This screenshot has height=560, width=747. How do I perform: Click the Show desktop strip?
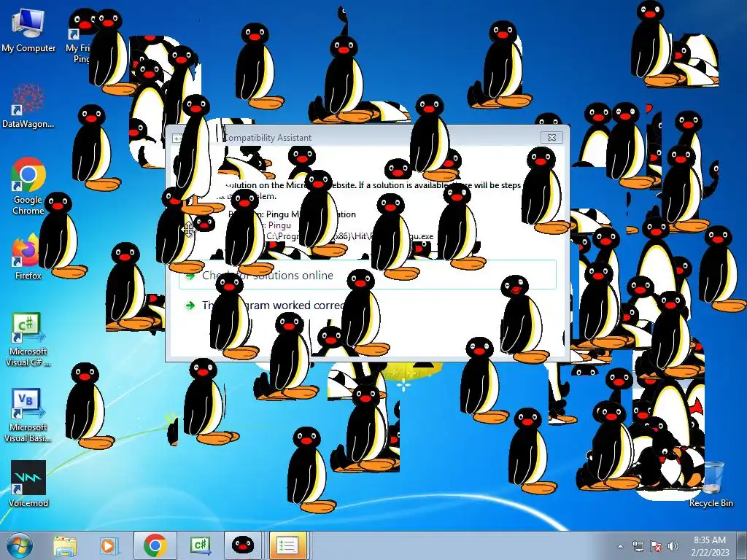743,545
